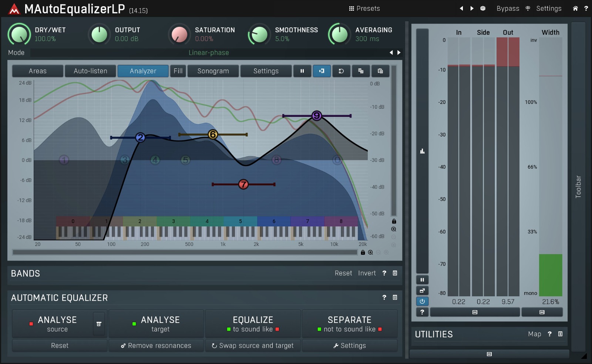Click the randomize dice icon in title bar

[x=483, y=8]
